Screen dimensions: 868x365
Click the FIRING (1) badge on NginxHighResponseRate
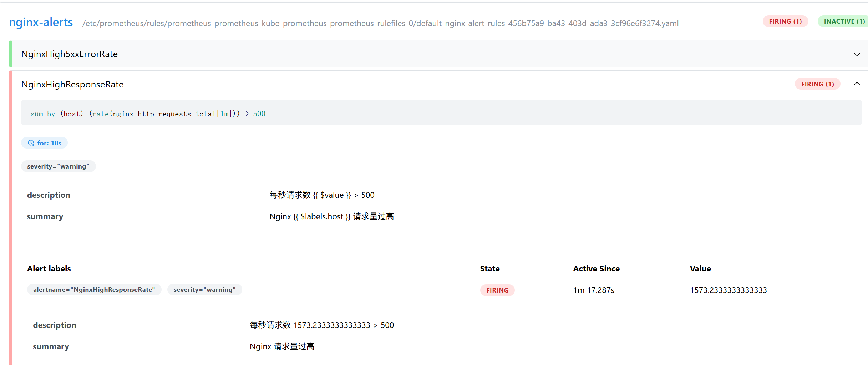click(817, 84)
